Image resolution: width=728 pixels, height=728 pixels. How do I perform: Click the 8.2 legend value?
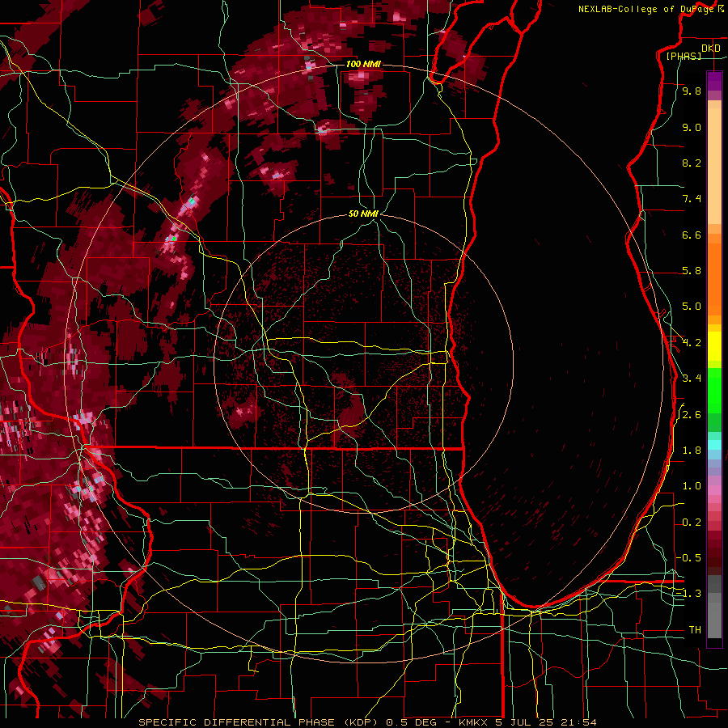[692, 163]
